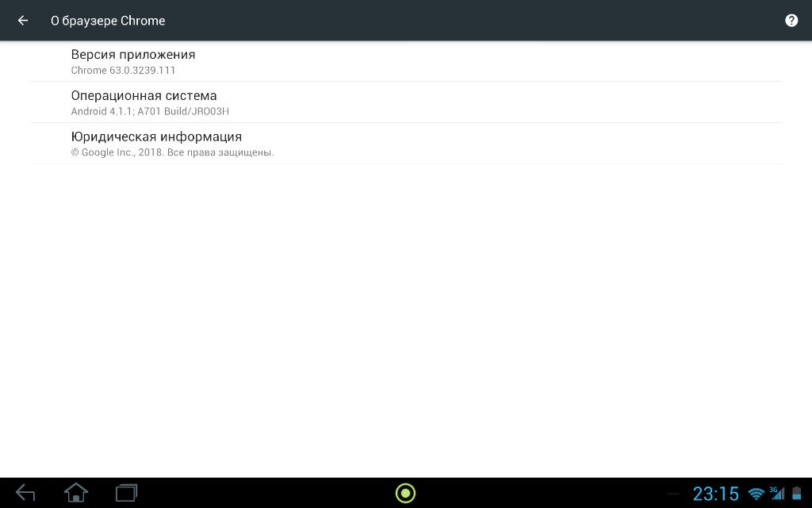Tap the 'О браузере Chrome' title

(108, 21)
